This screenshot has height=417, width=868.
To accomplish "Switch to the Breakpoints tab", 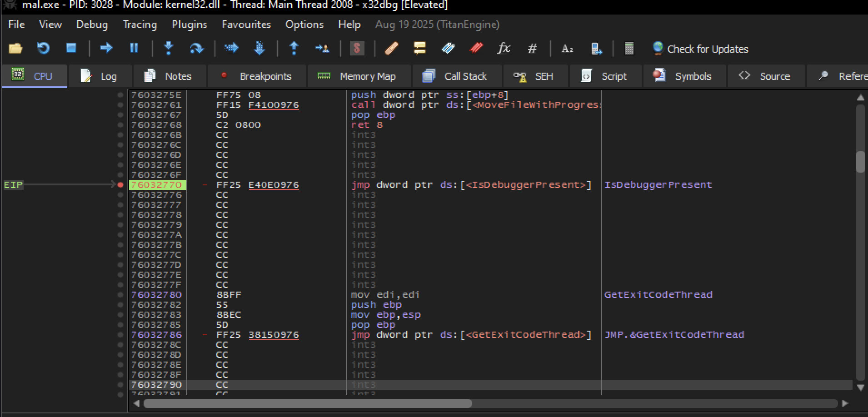I will tap(257, 76).
